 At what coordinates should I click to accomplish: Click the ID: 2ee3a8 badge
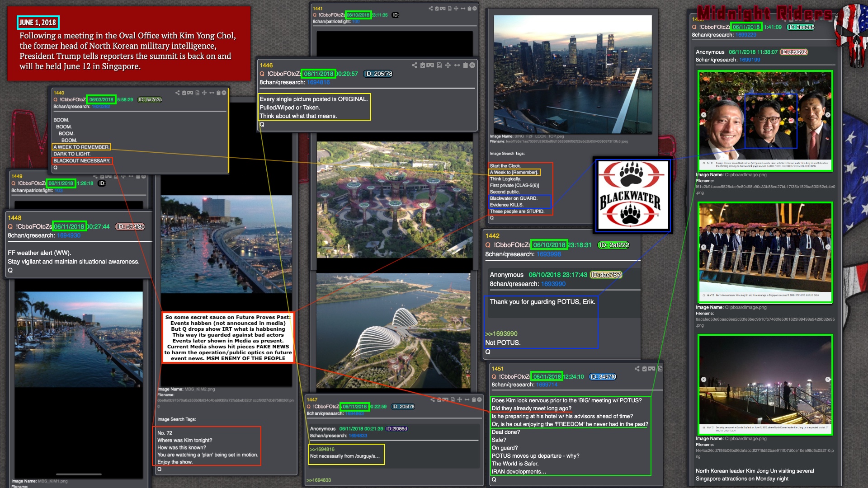coord(801,27)
